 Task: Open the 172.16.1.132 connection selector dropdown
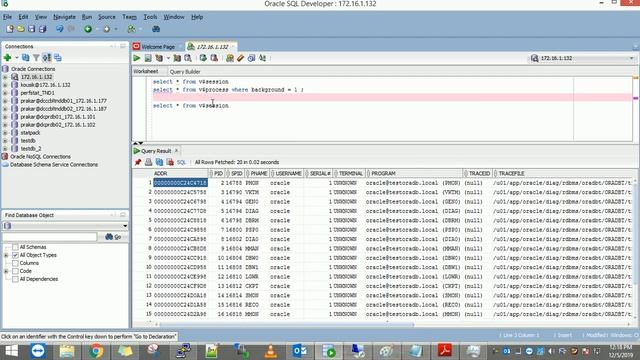tap(631, 58)
